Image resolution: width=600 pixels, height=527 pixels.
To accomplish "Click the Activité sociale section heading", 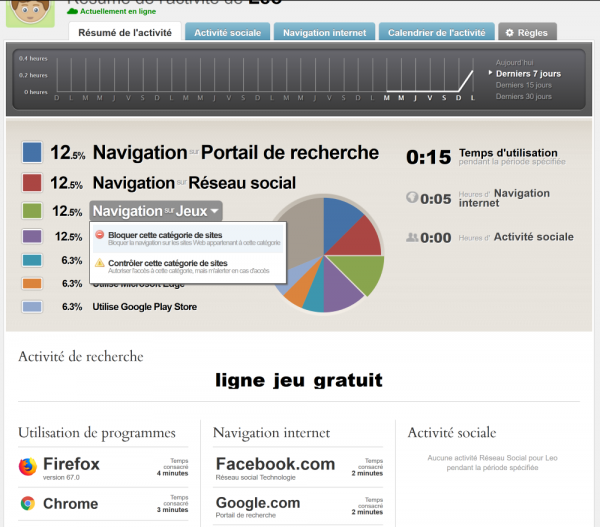I will pos(452,432).
